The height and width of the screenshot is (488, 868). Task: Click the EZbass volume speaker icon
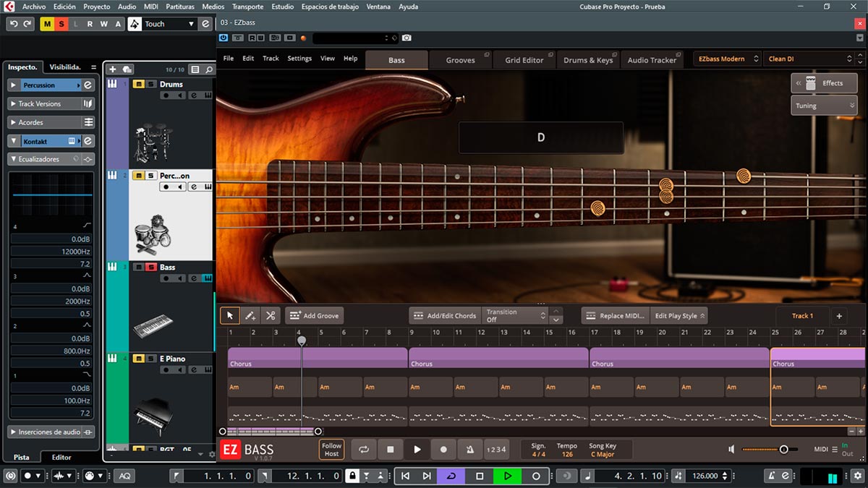click(x=731, y=449)
